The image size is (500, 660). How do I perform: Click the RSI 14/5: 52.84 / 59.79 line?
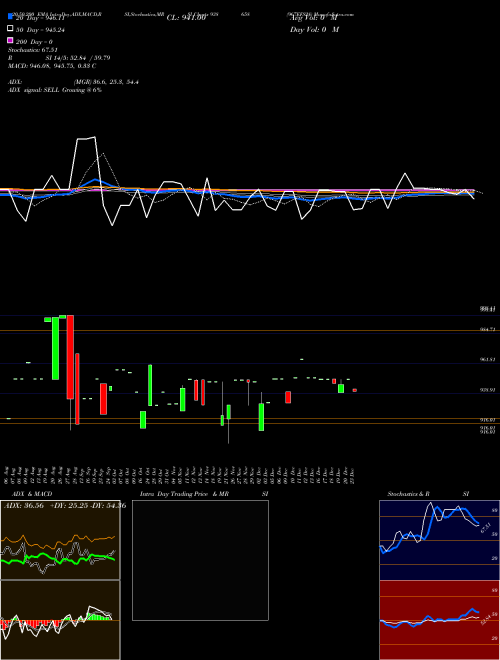click(59, 58)
